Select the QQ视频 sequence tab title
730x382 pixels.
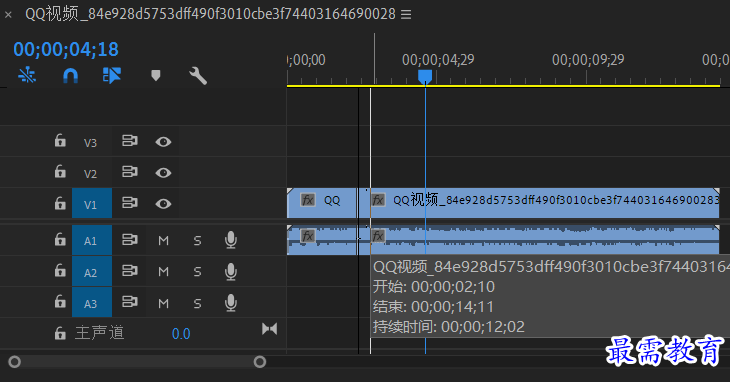click(x=210, y=14)
